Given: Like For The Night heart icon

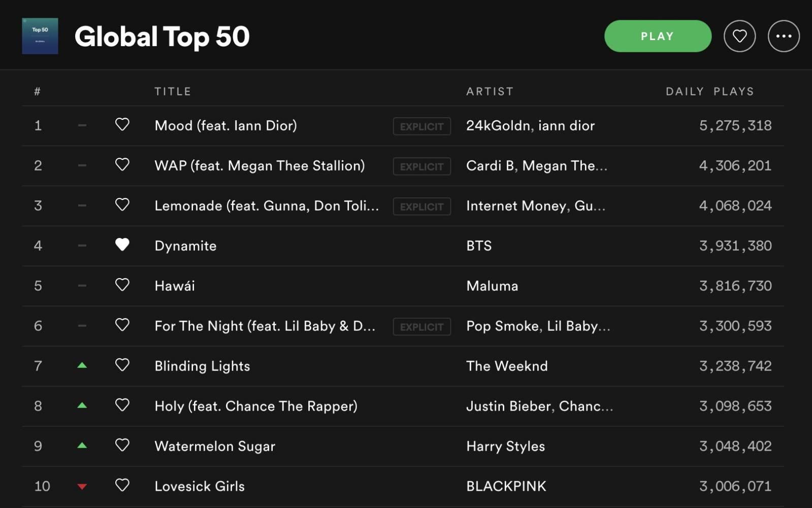Looking at the screenshot, I should point(122,325).
